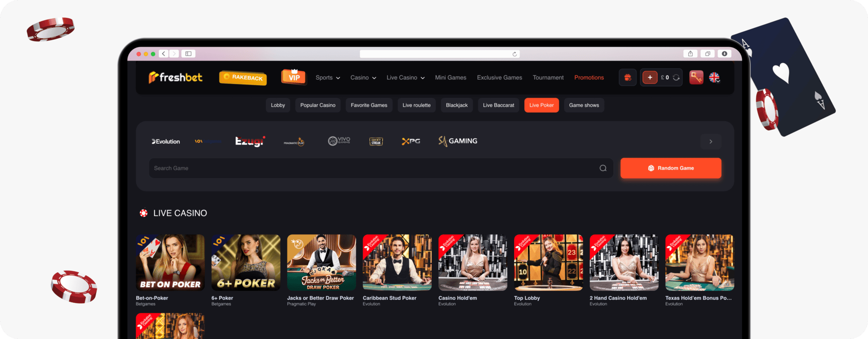Open the freshbet logo home link

pos(176,77)
